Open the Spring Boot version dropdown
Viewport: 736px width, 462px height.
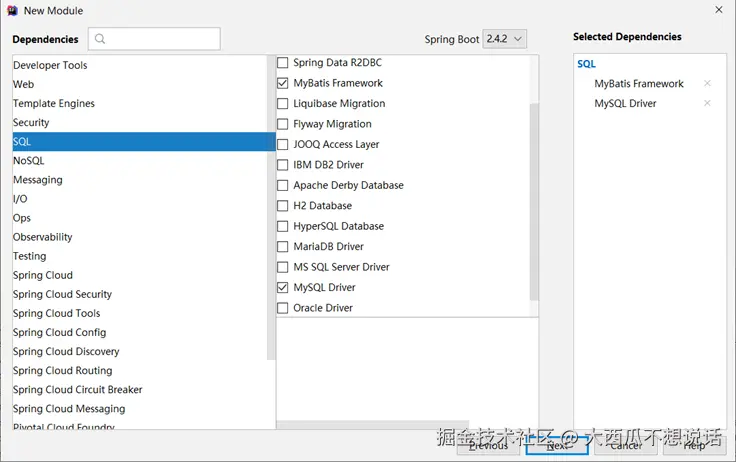(x=505, y=39)
